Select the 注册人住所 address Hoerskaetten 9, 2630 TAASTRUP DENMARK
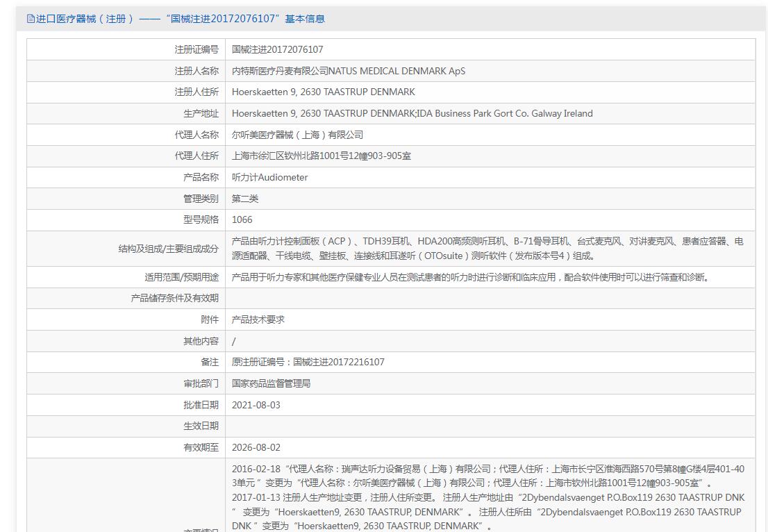Image resolution: width=768 pixels, height=532 pixels. click(324, 92)
